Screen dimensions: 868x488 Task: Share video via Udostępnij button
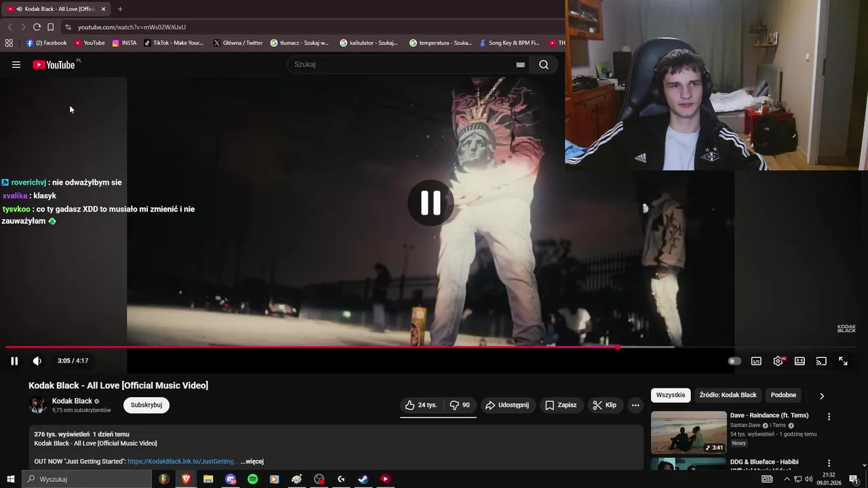click(507, 405)
